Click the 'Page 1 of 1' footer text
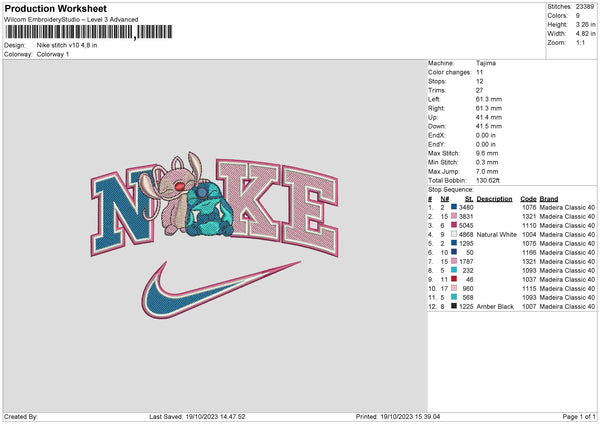Image resolution: width=600 pixels, height=424 pixels. pos(579,417)
